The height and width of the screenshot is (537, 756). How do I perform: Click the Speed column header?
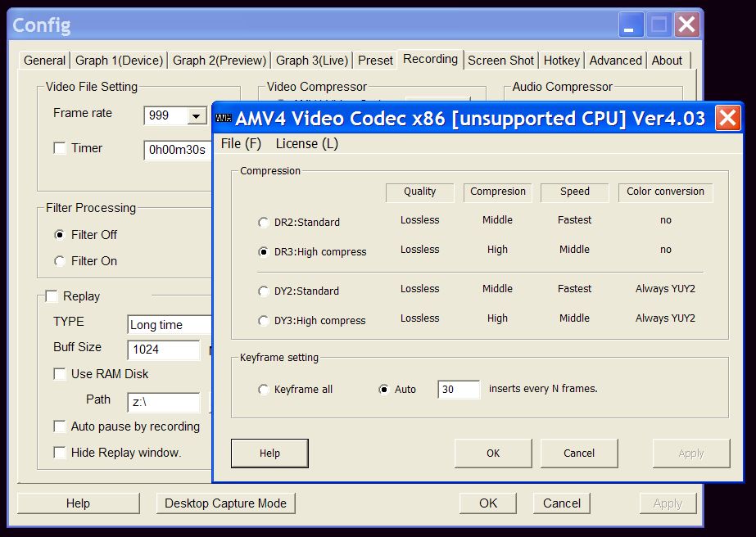point(575,192)
